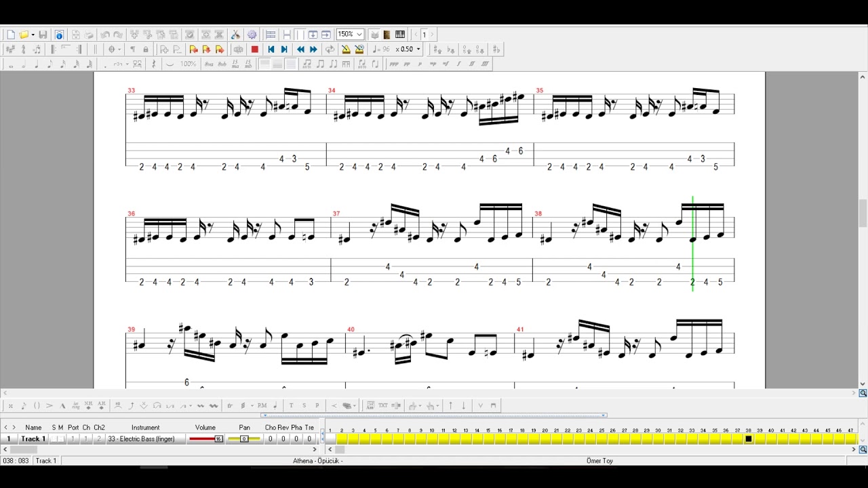Screen dimensions: 868x488
Task: Open the 150% zoom dropdown
Action: tap(351, 35)
